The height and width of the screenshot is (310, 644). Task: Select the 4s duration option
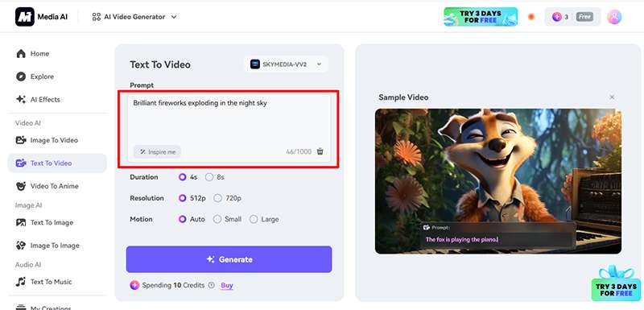[188, 177]
